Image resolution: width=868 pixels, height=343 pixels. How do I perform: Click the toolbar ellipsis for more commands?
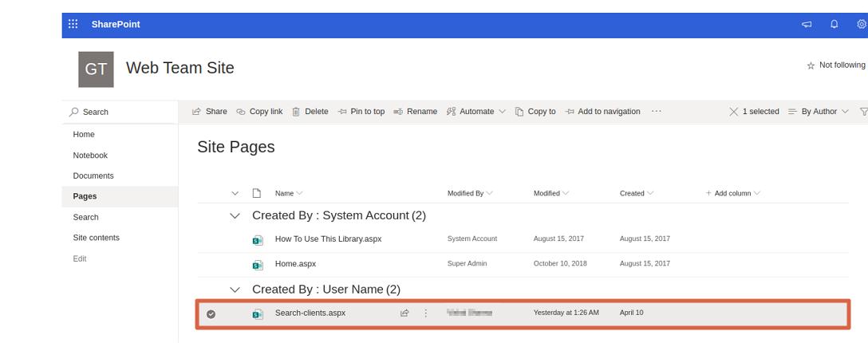pos(657,112)
